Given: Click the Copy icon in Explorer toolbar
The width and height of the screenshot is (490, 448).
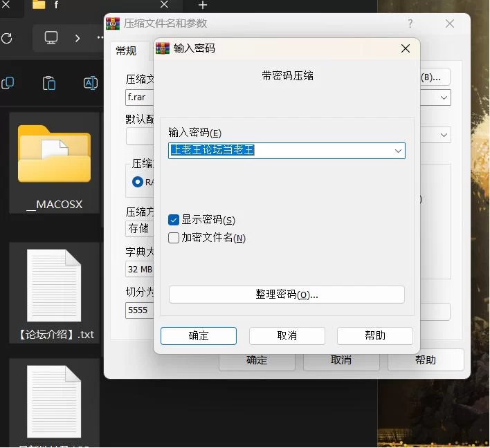Looking at the screenshot, I should pos(8,83).
